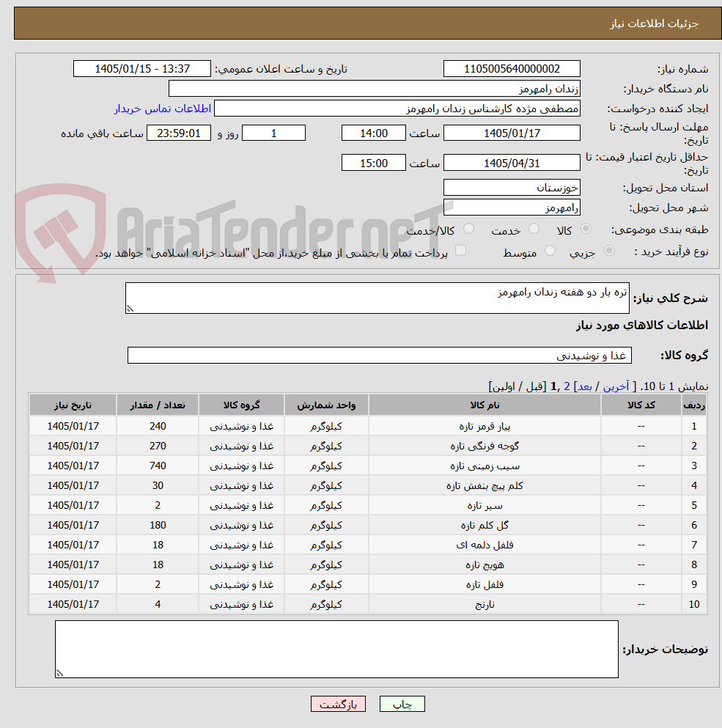Click quantity 30 in the purple cabbage row
The width and height of the screenshot is (722, 728).
[x=158, y=485]
